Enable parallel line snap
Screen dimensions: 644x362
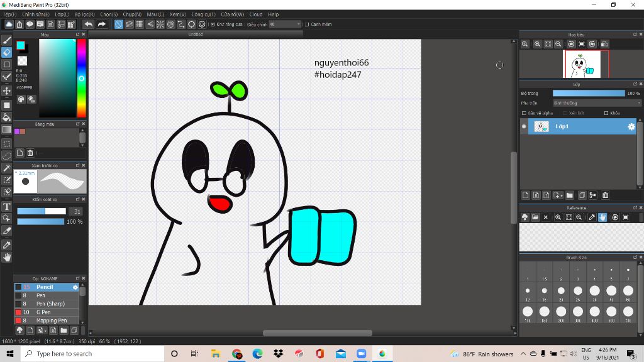(130, 25)
